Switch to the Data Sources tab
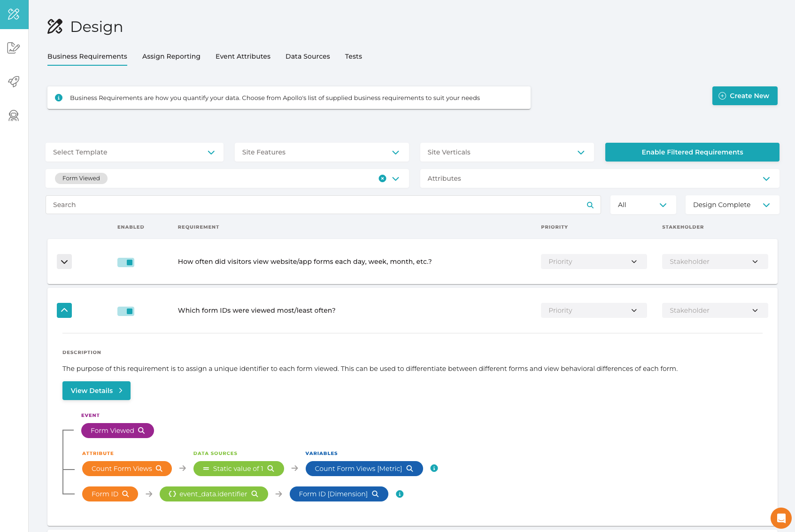This screenshot has height=532, width=795. 308,56
